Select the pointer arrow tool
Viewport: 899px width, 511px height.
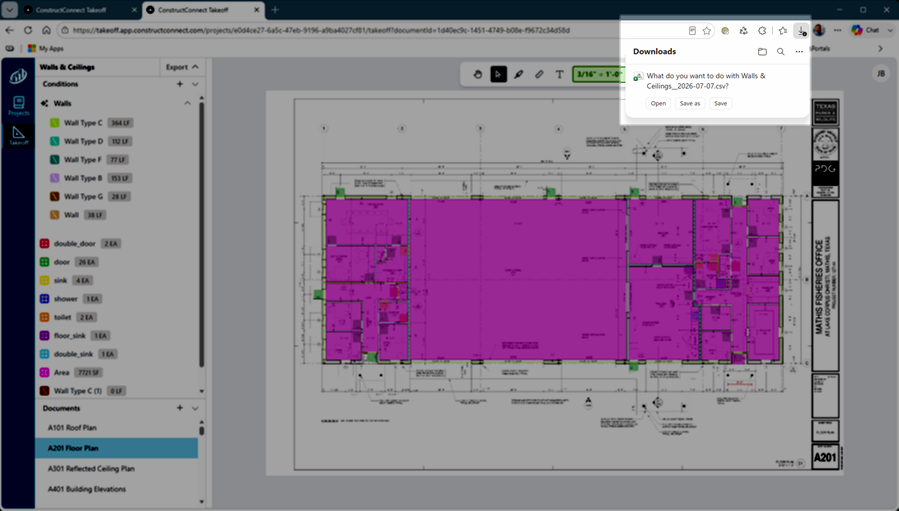[498, 74]
